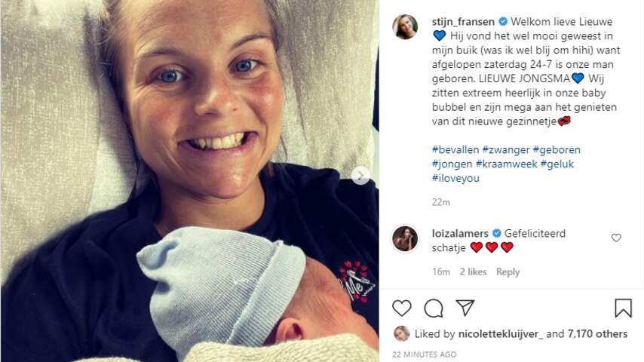Click nicolettekluijver_ small avatar
The width and height of the screenshot is (644, 362).
click(402, 333)
